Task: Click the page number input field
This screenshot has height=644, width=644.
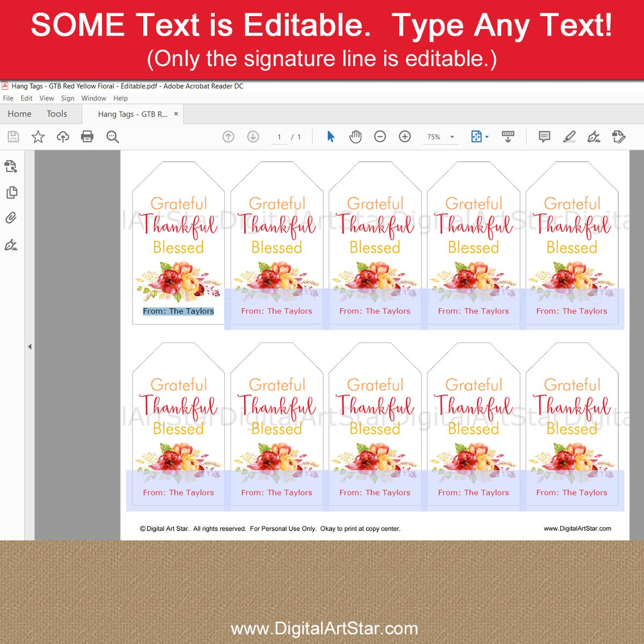Action: coord(279,137)
